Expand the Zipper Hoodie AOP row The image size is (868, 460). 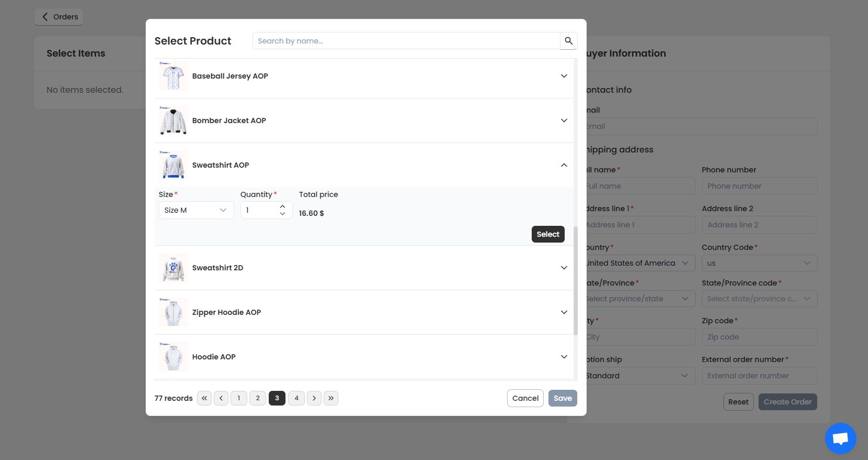(564, 312)
